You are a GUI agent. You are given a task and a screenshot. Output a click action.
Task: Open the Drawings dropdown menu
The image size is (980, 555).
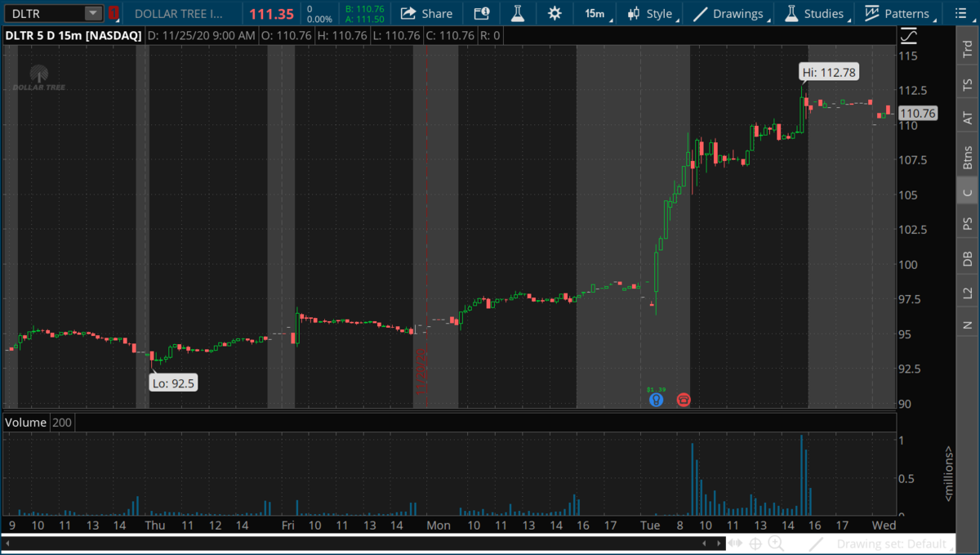pos(732,13)
